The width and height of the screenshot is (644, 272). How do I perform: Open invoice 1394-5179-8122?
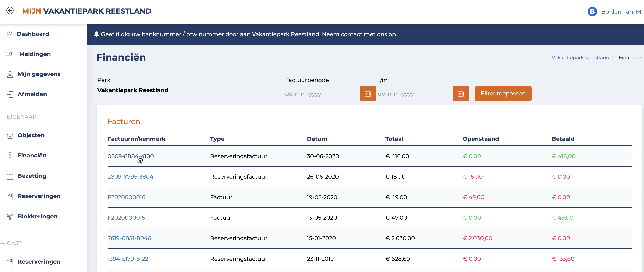128,259
